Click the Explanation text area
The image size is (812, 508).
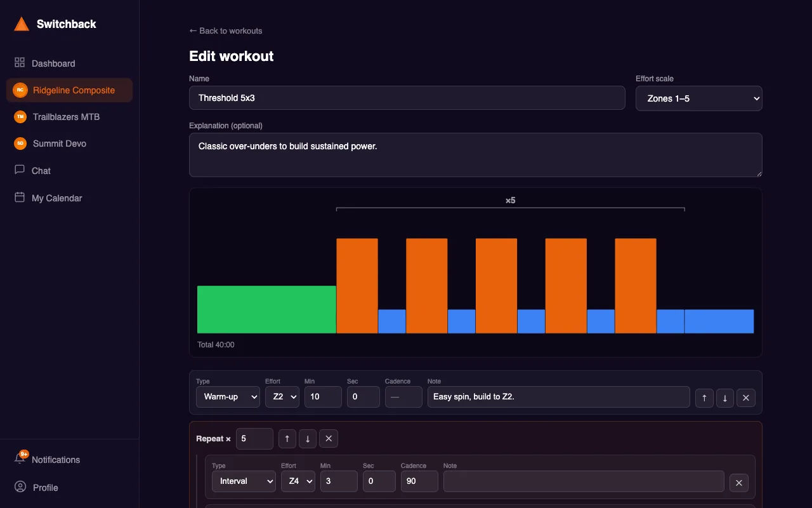pos(476,155)
